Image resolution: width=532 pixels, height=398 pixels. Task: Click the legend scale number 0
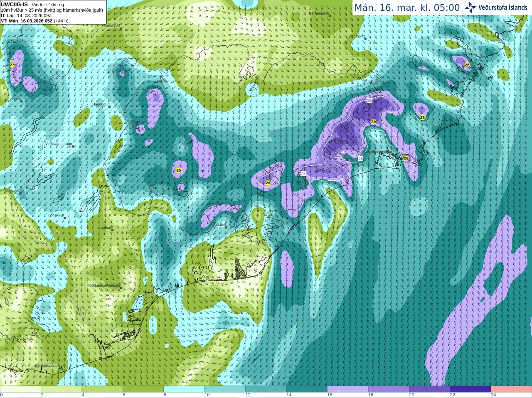coord(1,395)
